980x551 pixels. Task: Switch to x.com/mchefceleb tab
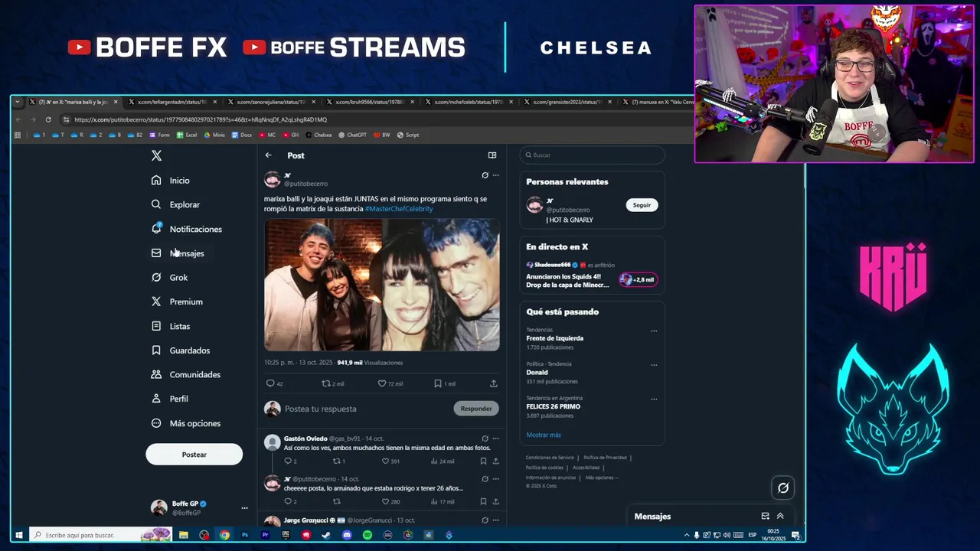(x=469, y=102)
